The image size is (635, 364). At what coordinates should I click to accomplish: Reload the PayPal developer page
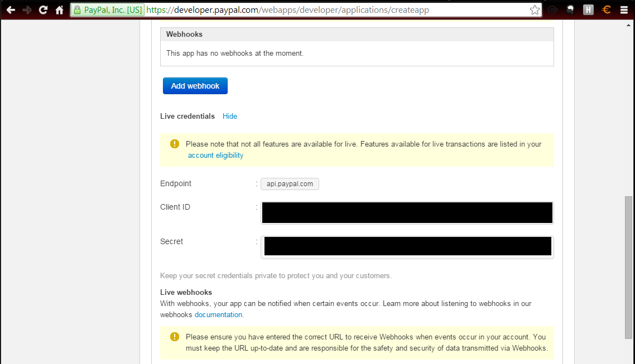coord(43,9)
